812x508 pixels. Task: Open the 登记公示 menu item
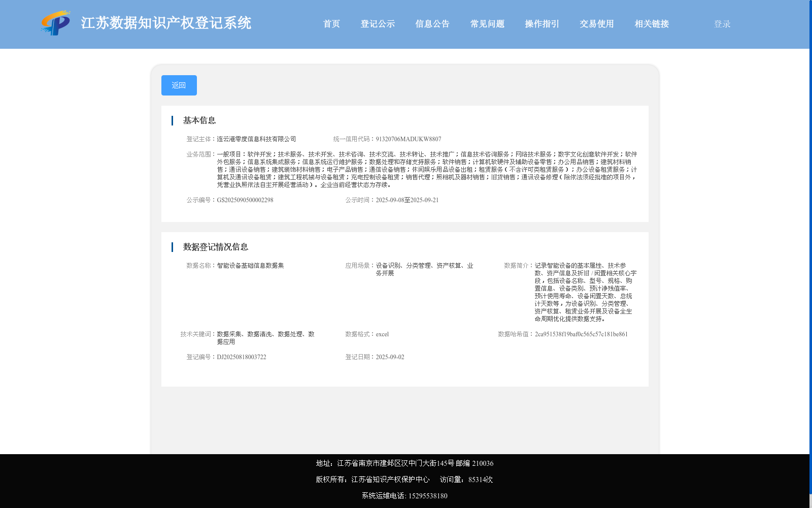[x=378, y=24]
